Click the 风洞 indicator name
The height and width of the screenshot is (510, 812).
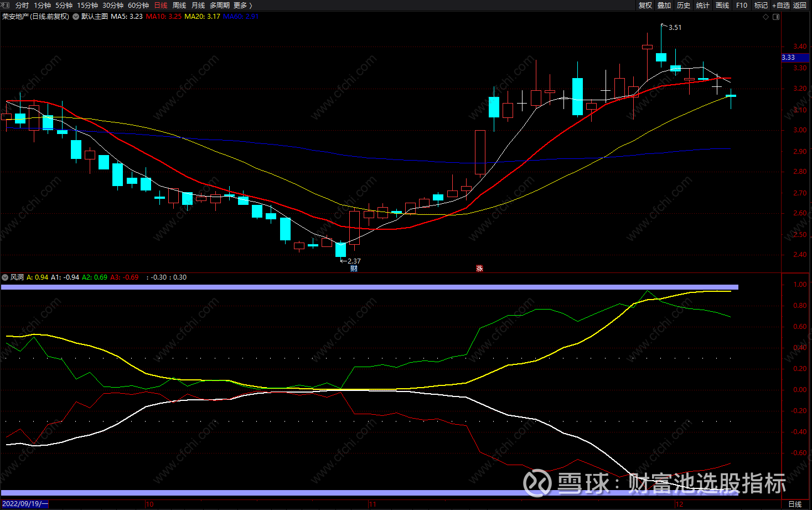[x=17, y=277]
